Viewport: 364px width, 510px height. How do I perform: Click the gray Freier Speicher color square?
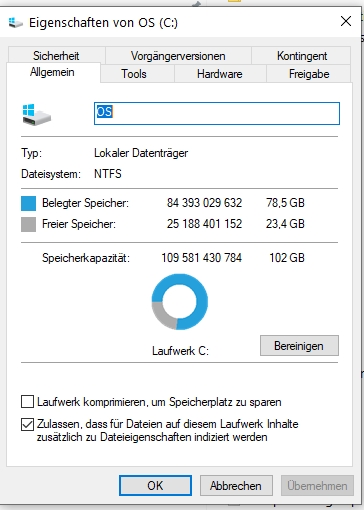[x=28, y=224]
